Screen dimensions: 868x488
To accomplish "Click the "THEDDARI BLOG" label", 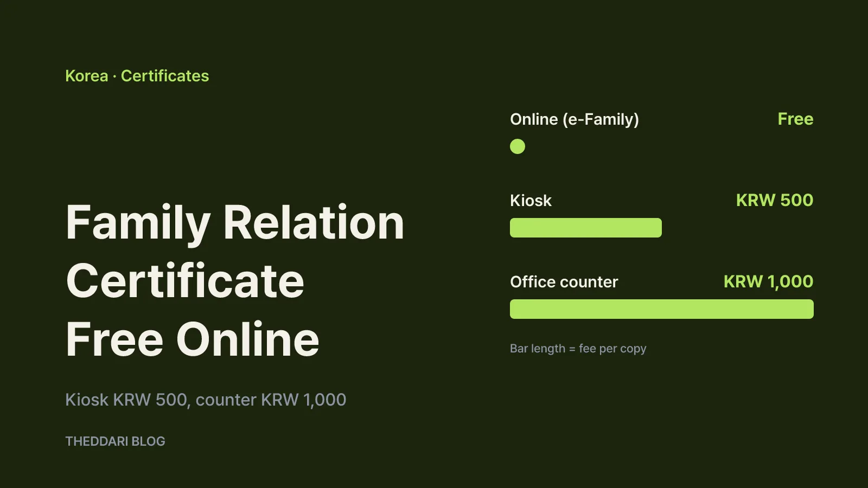I will (115, 441).
